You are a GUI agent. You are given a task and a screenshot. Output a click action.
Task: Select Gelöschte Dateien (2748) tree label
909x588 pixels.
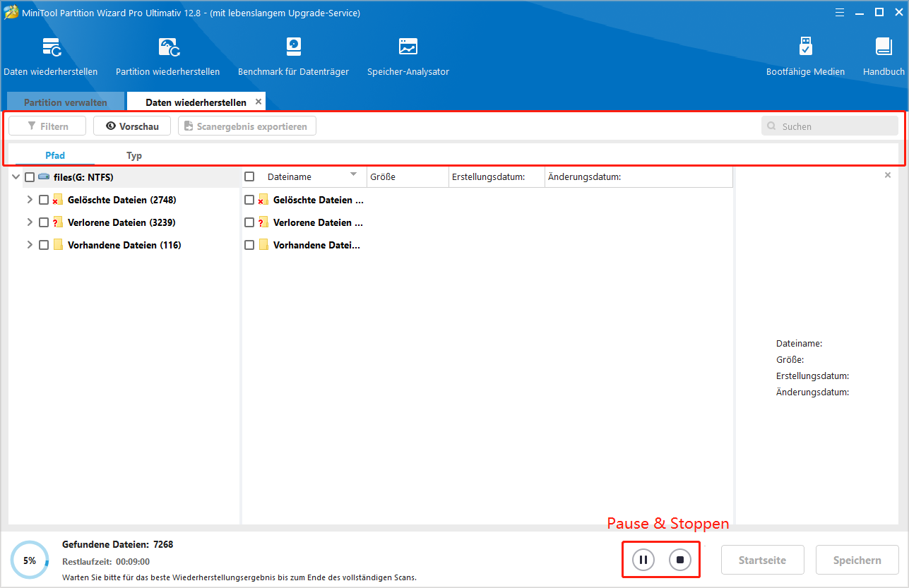(x=122, y=200)
